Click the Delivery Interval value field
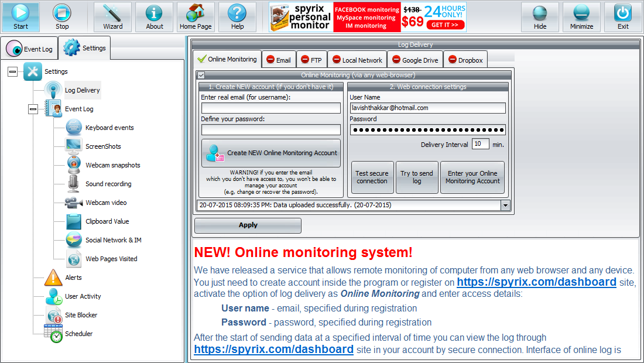The height and width of the screenshot is (363, 644). [x=480, y=143]
